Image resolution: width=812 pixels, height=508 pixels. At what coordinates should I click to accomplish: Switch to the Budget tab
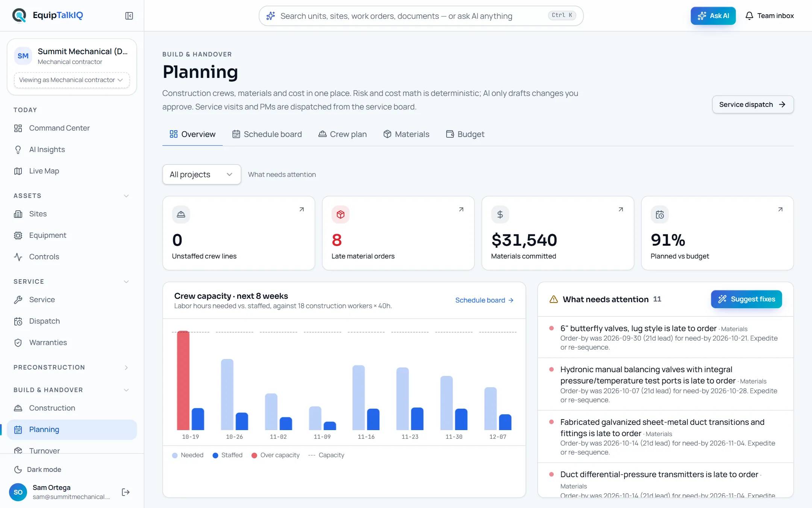(465, 134)
